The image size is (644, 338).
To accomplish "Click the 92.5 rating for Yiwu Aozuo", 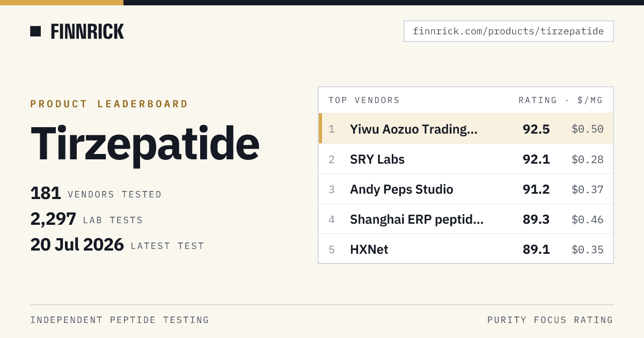I will (x=536, y=129).
